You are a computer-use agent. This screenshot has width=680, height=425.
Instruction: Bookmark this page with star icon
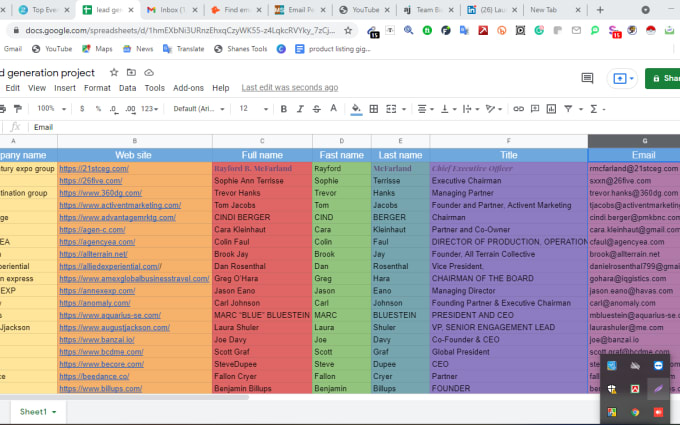point(348,30)
